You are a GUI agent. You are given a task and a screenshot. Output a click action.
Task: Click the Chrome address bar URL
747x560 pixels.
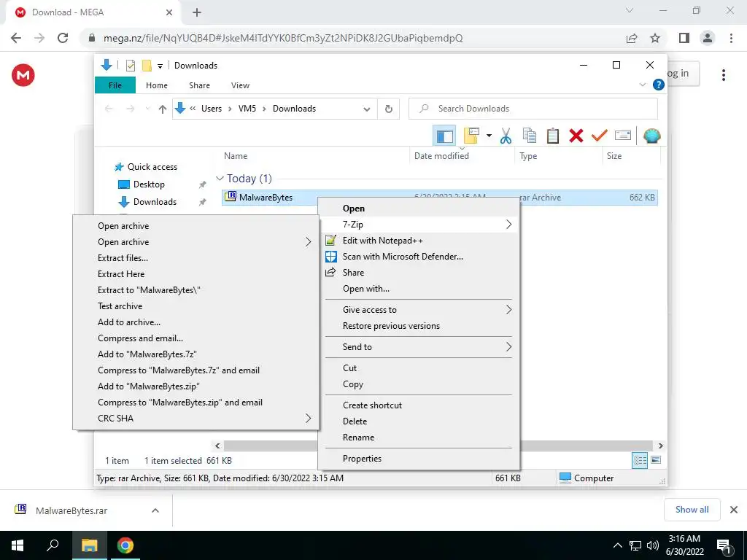tap(283, 38)
